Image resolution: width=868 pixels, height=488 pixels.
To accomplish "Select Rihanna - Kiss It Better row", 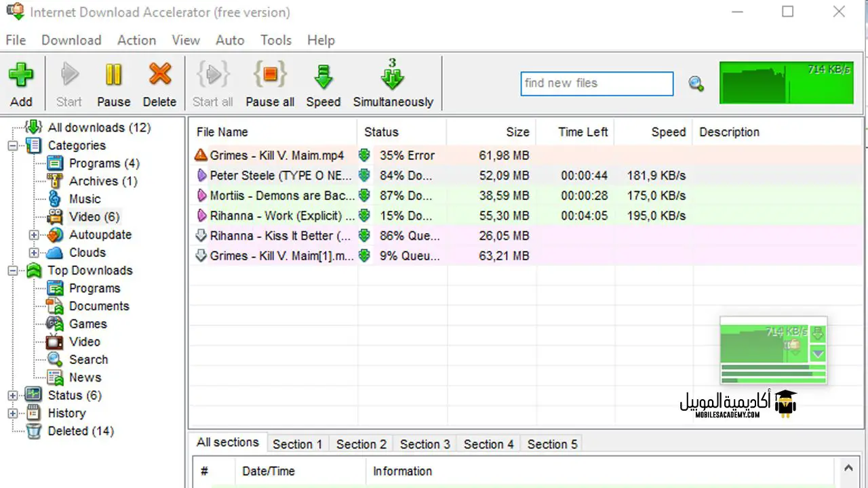I will click(526, 236).
